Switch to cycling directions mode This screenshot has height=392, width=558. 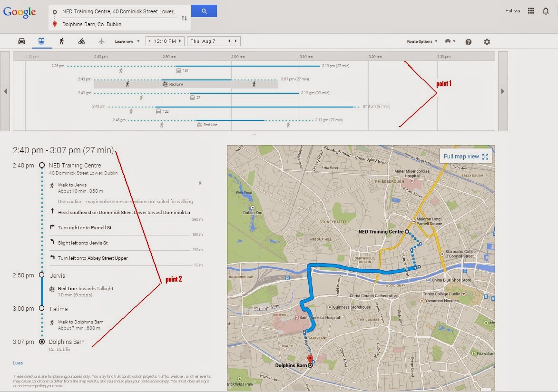81,41
